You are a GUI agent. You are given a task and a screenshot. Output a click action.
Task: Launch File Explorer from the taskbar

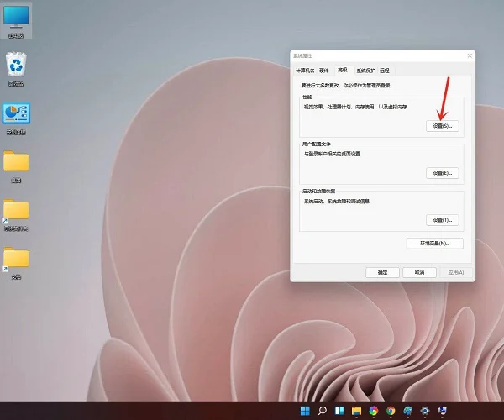(x=356, y=411)
